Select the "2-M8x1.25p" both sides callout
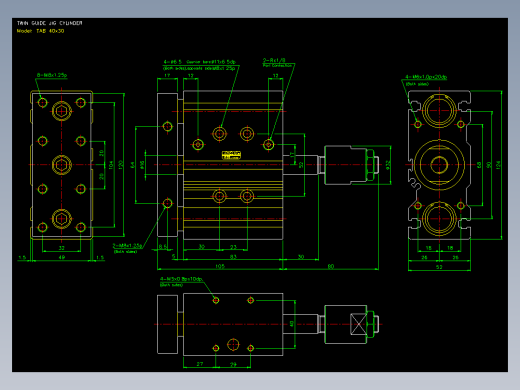This screenshot has height=390, width=520. coord(127,246)
